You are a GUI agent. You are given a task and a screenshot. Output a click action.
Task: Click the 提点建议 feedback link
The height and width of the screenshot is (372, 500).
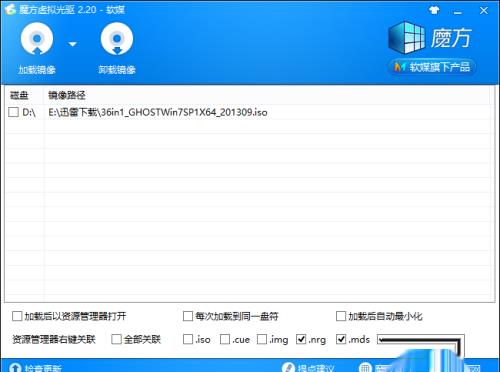click(x=315, y=368)
